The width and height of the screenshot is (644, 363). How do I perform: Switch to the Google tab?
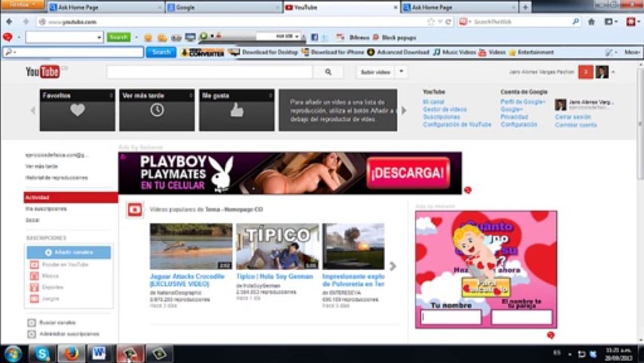224,8
